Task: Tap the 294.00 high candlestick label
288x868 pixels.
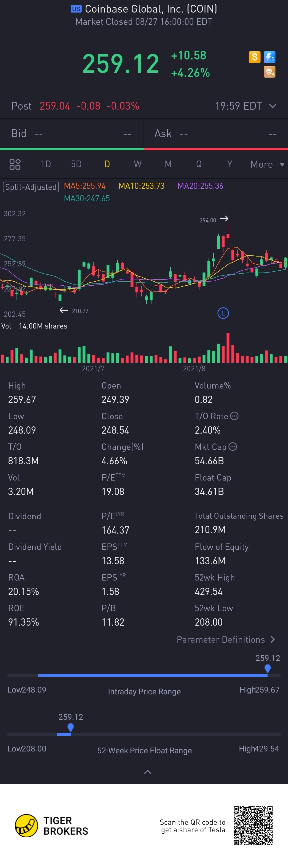Action: [x=208, y=220]
